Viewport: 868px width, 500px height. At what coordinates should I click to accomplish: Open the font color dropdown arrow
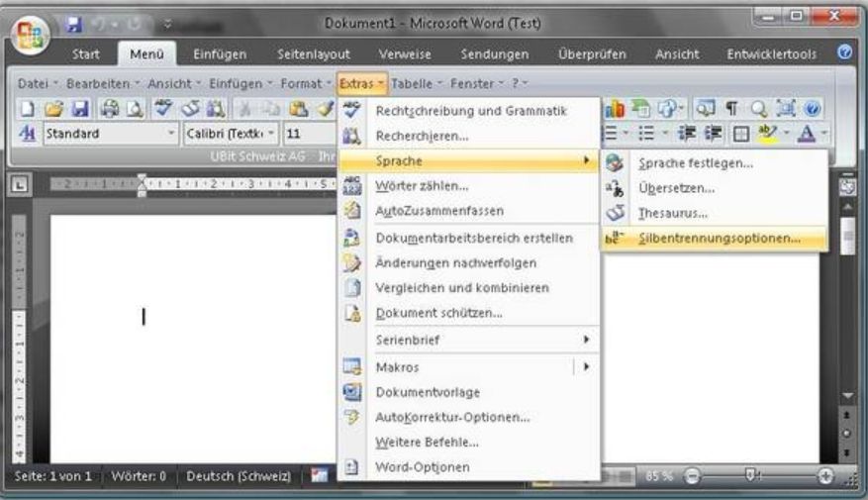click(824, 134)
